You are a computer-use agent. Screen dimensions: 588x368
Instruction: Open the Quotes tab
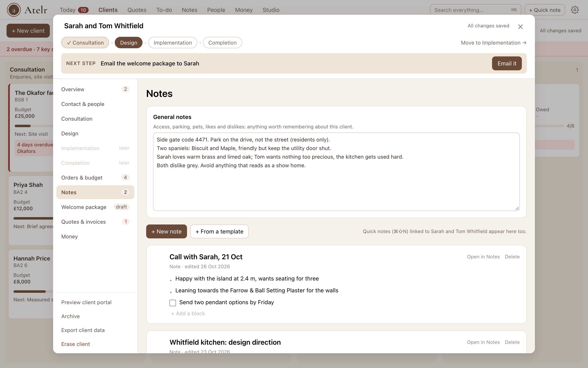click(137, 10)
